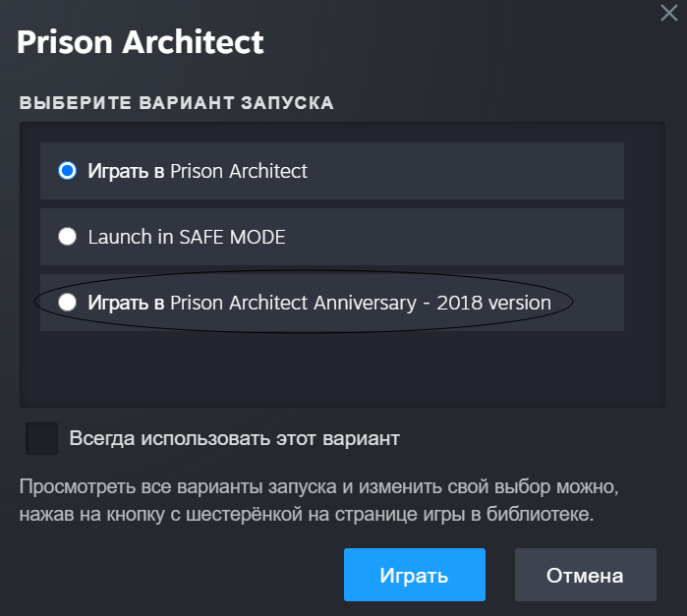The image size is (687, 616).
Task: Click the 'Всегда использовать этот вариант' label text
Action: [234, 438]
